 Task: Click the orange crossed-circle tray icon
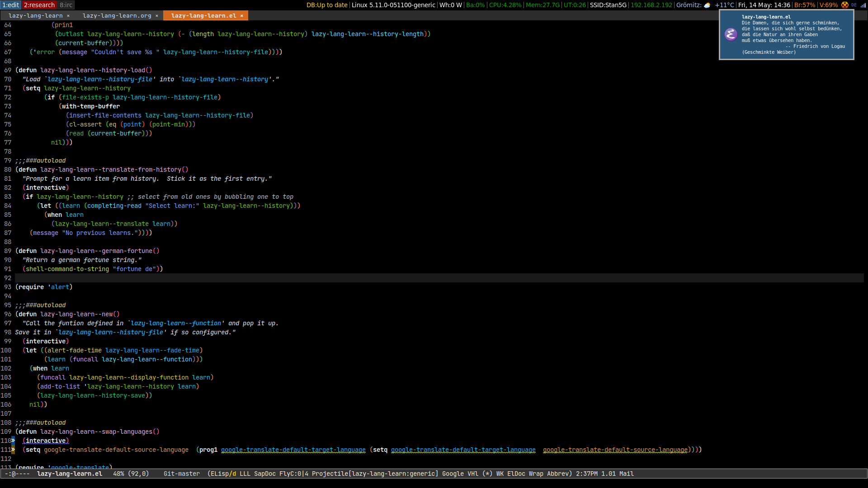click(x=844, y=5)
